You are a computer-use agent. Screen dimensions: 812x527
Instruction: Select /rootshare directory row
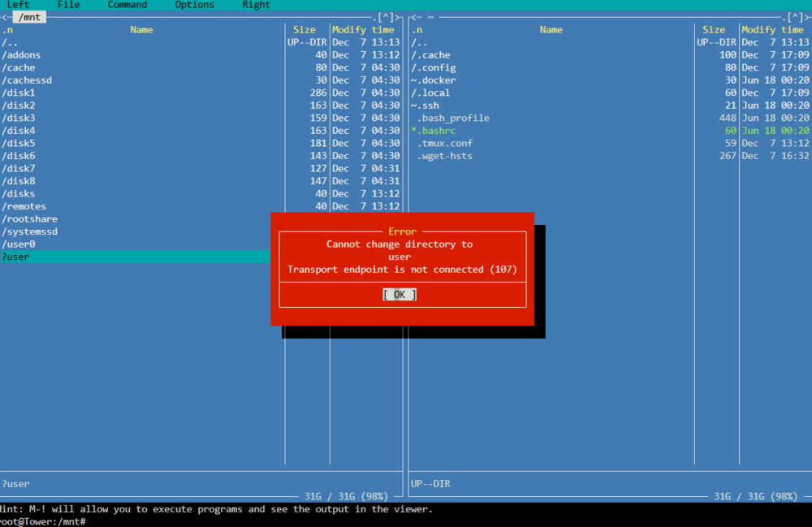point(136,219)
